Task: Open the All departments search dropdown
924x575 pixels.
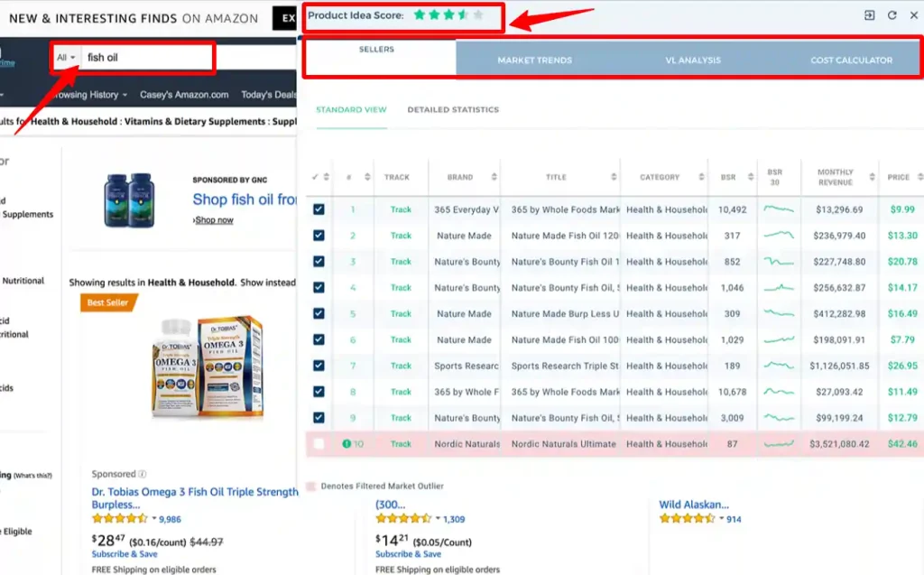Action: click(x=66, y=57)
